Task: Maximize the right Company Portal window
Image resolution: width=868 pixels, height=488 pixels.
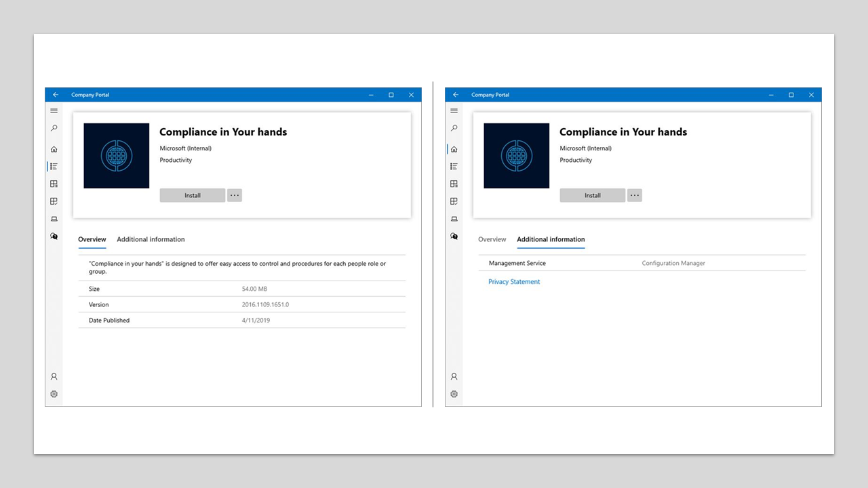Action: click(x=791, y=95)
